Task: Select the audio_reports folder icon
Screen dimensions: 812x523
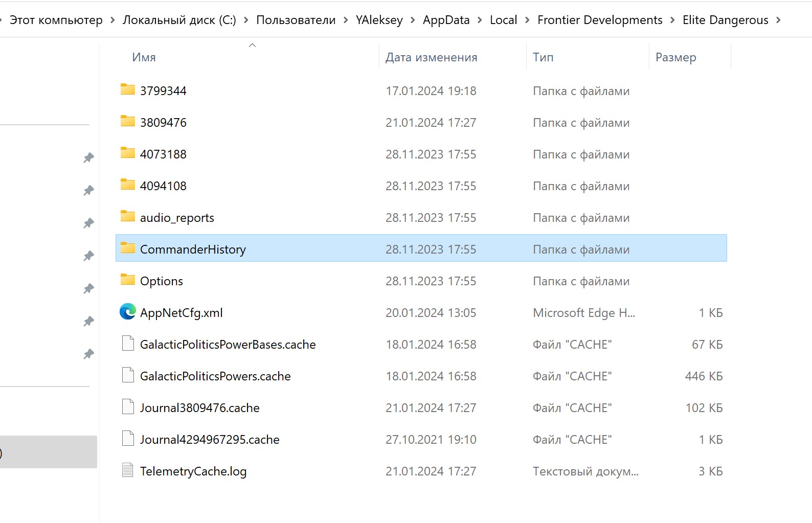Action: tap(127, 217)
